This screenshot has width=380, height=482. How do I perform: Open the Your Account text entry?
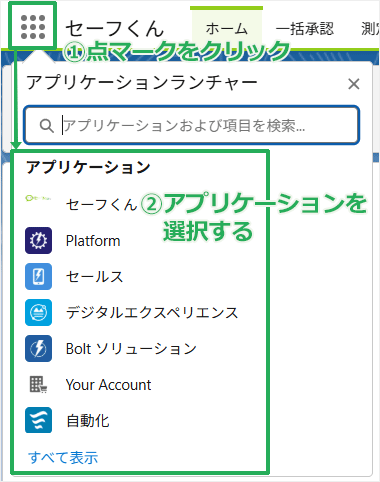click(108, 385)
